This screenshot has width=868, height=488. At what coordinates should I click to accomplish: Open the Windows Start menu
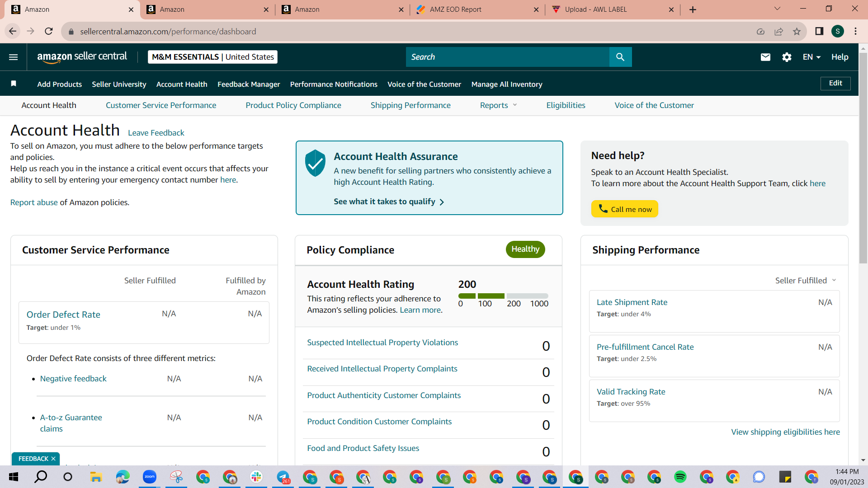(x=14, y=477)
